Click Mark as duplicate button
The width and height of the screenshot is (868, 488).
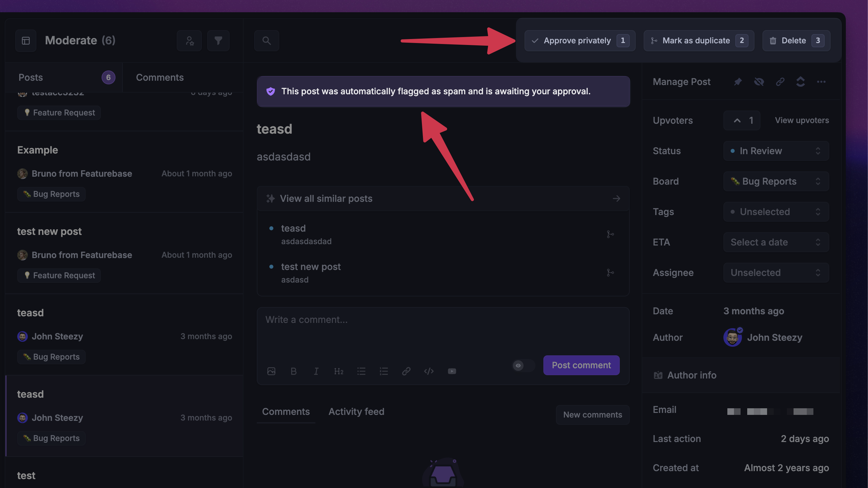(x=699, y=40)
